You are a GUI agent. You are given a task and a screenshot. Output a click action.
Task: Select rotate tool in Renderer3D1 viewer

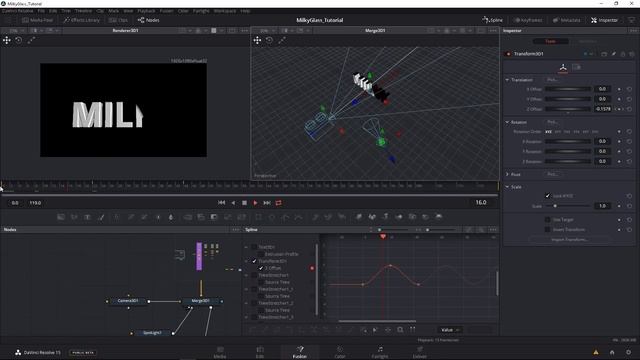[19, 40]
